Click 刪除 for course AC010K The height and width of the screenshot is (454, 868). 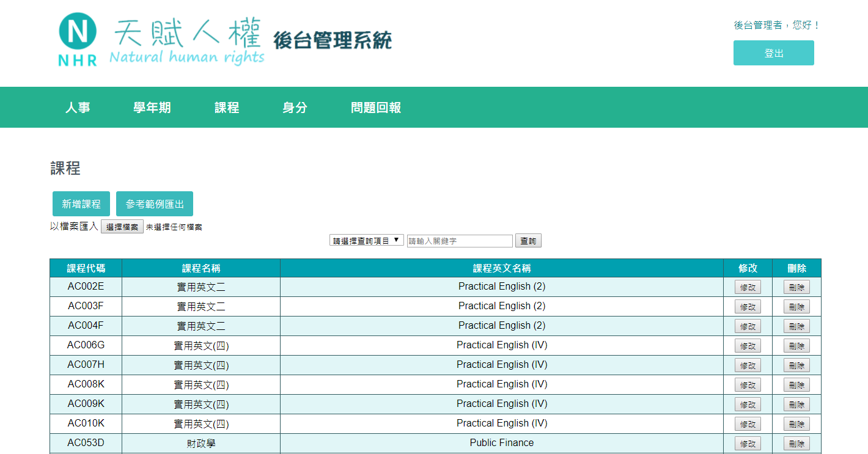[796, 424]
